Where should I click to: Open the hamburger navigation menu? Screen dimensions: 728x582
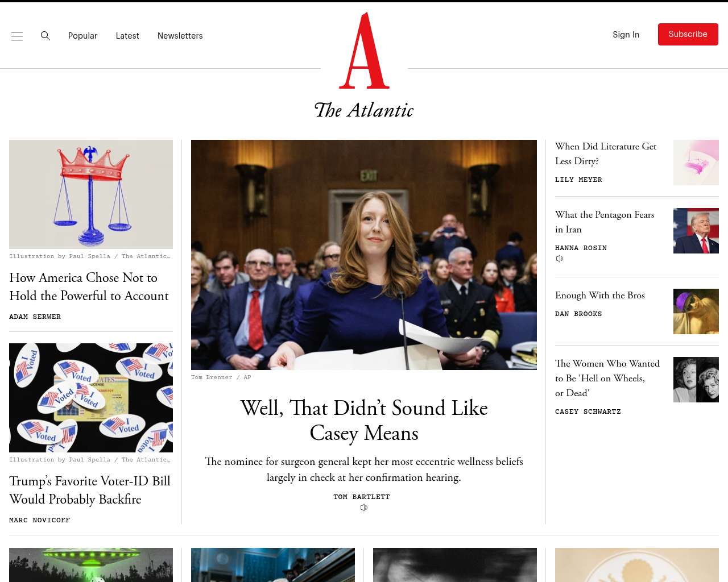(x=17, y=36)
